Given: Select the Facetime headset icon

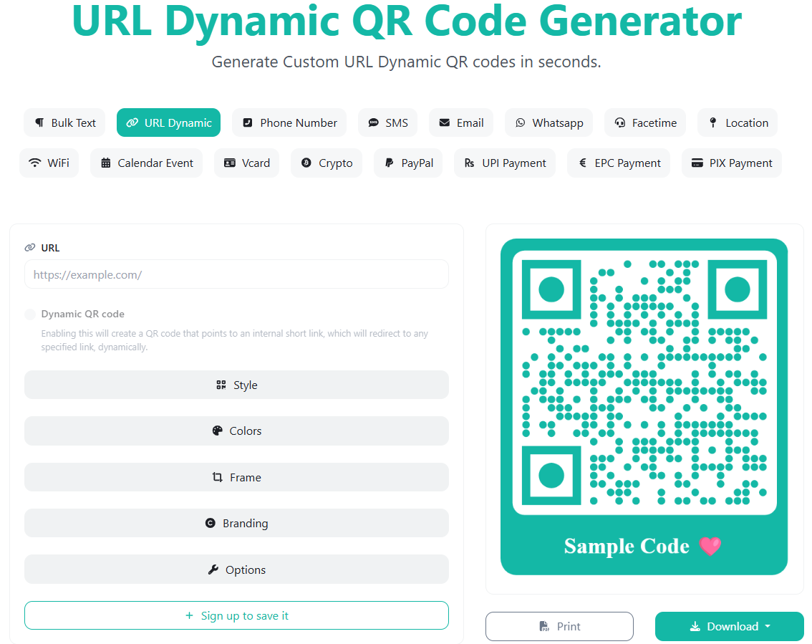Looking at the screenshot, I should (x=620, y=123).
